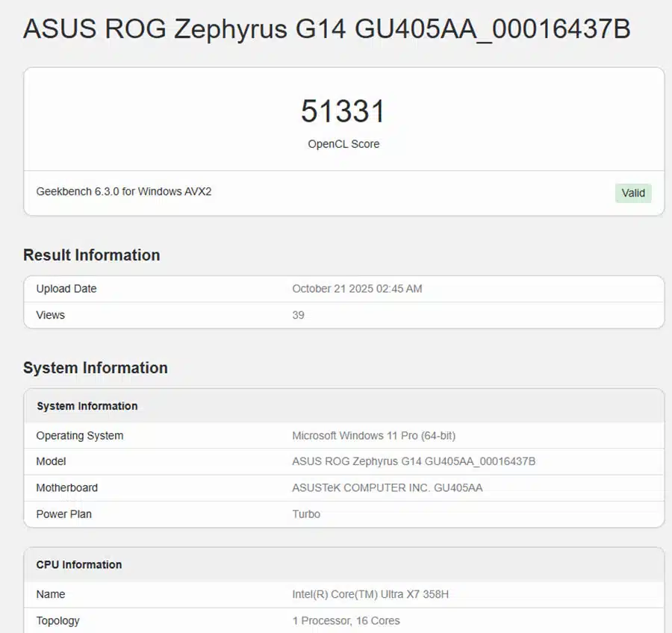Click the 51331 score number
Viewport: 672px width, 633px height.
pos(343,111)
